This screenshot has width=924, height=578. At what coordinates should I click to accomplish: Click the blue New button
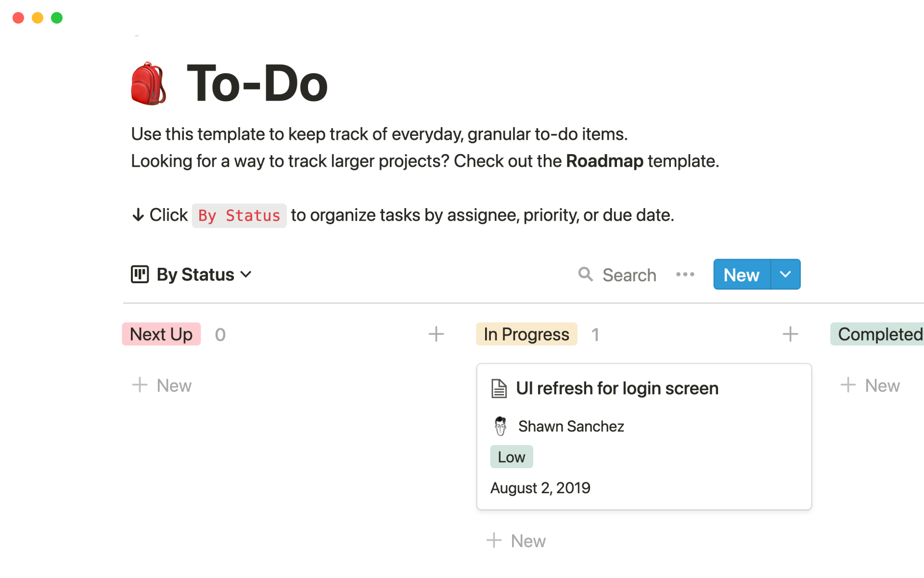pos(741,274)
